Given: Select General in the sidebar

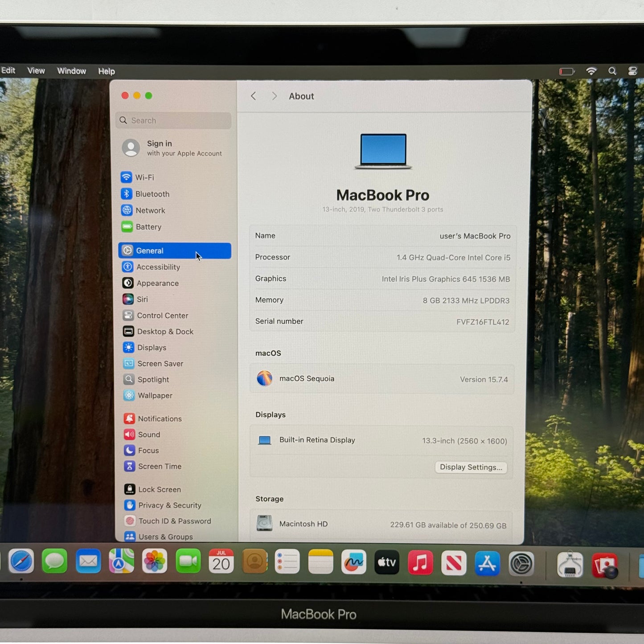Looking at the screenshot, I should pos(174,250).
